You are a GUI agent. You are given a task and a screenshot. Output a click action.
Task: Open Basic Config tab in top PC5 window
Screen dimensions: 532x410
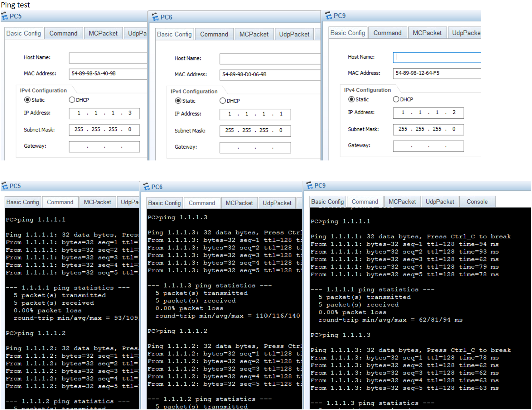[24, 33]
